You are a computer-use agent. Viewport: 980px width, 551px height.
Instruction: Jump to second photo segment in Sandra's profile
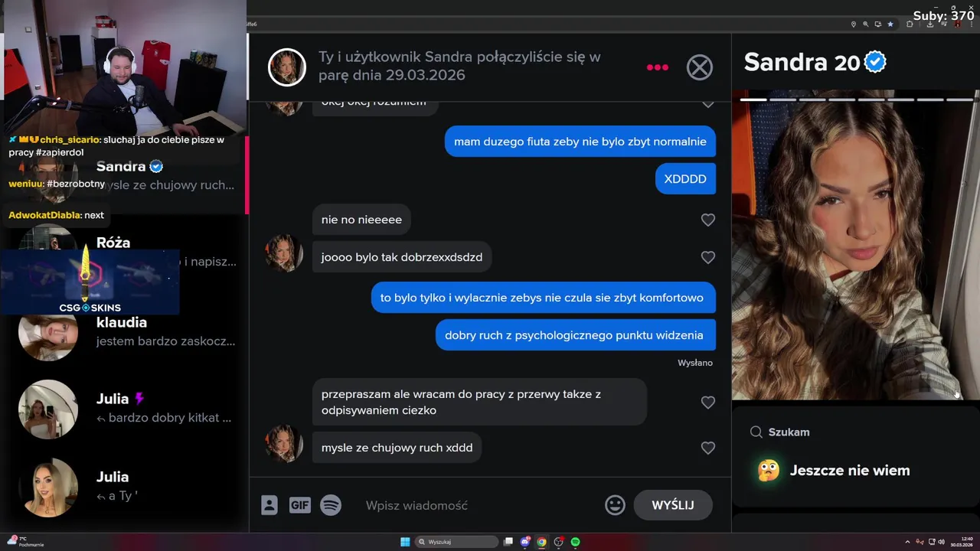pos(783,99)
